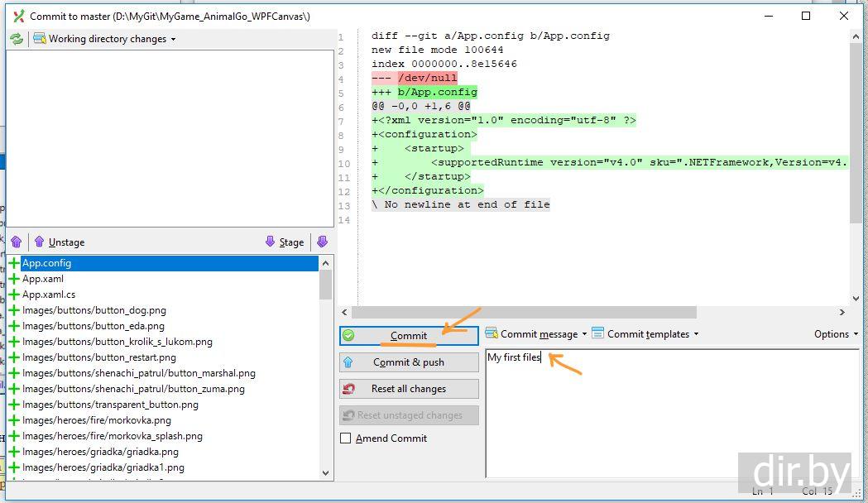Screen dimensions: 868x503
Task: Click the green plus icon beside button_dog.png
Action: 14,310
